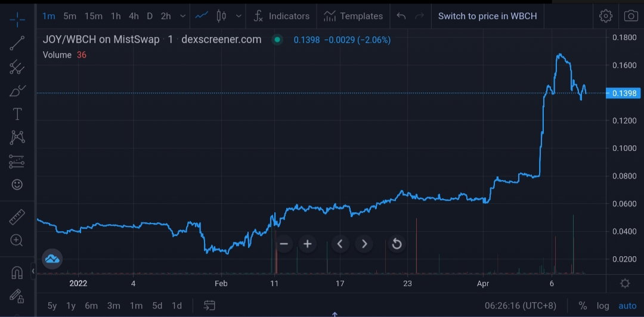
Task: Take a chart snapshot with camera icon
Action: 631,16
